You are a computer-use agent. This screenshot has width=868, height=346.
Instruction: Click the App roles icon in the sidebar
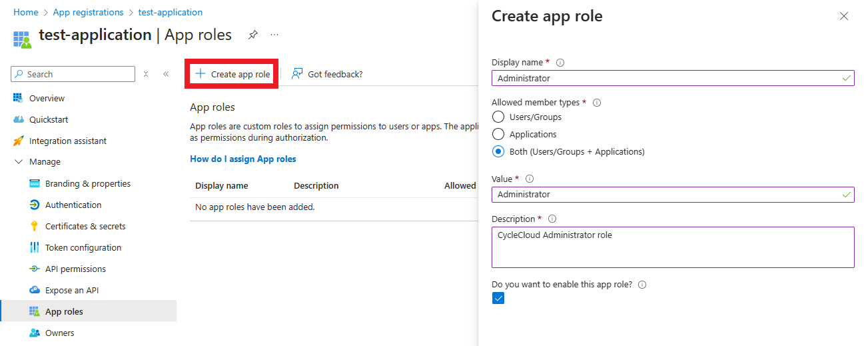[x=35, y=311]
